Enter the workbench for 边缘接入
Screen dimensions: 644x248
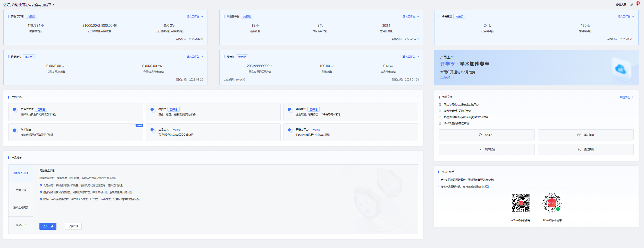pyautogui.click(x=195, y=57)
